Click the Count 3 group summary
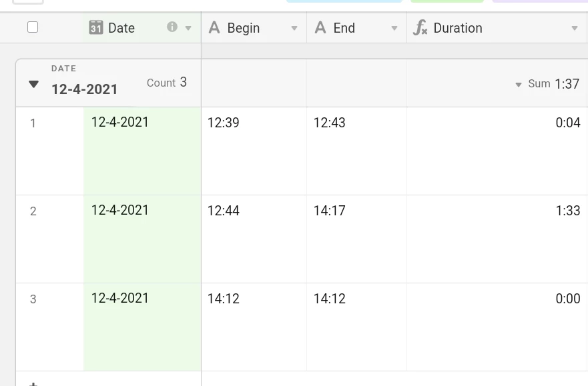Viewport: 588px width, 386px height. tap(167, 83)
